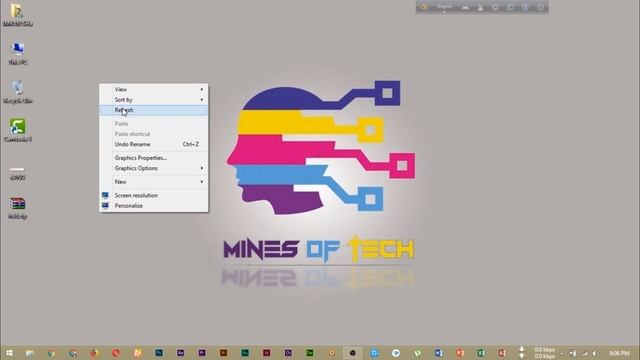Click the volume speaker icon in the system tray

(x=594, y=353)
